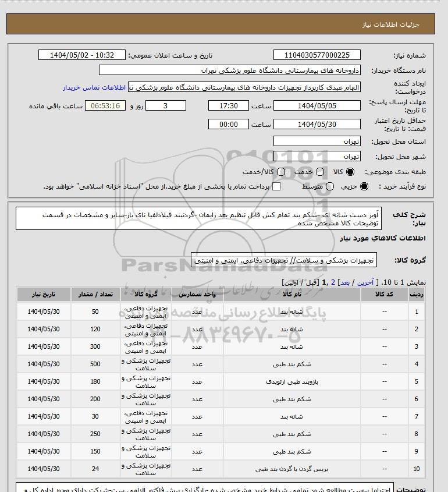
Task: Click the اطلاعات کالاهای مورد نیاز section heading
Action: coord(382,238)
